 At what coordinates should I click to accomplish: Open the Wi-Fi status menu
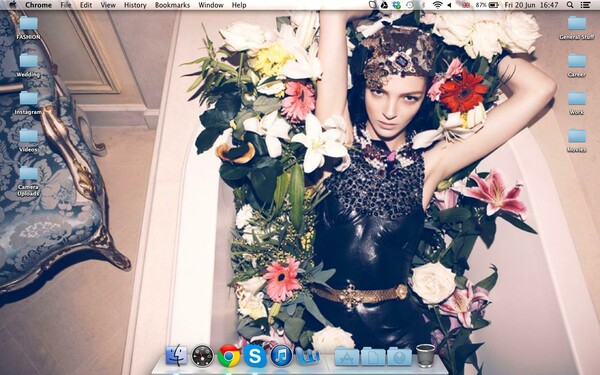(x=437, y=5)
